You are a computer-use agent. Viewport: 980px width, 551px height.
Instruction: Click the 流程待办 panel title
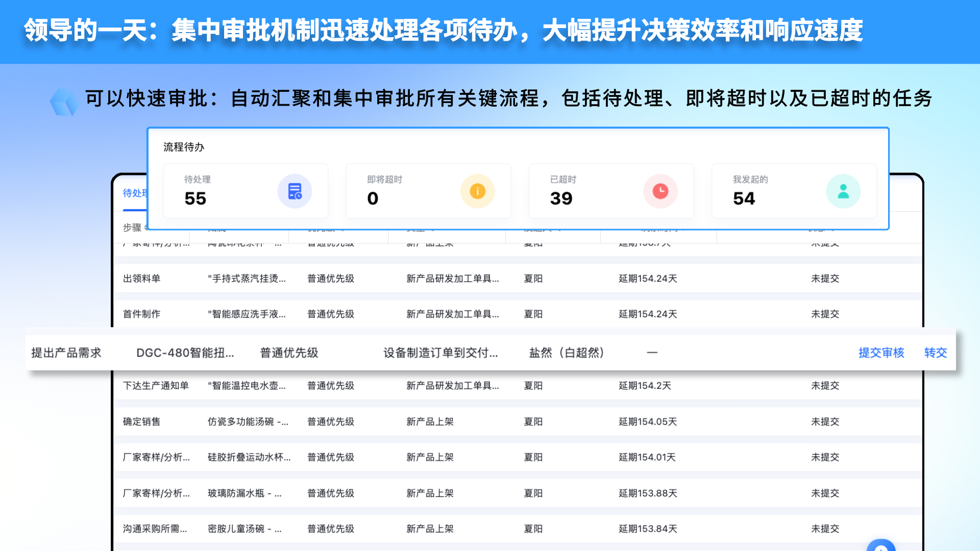pos(184,147)
